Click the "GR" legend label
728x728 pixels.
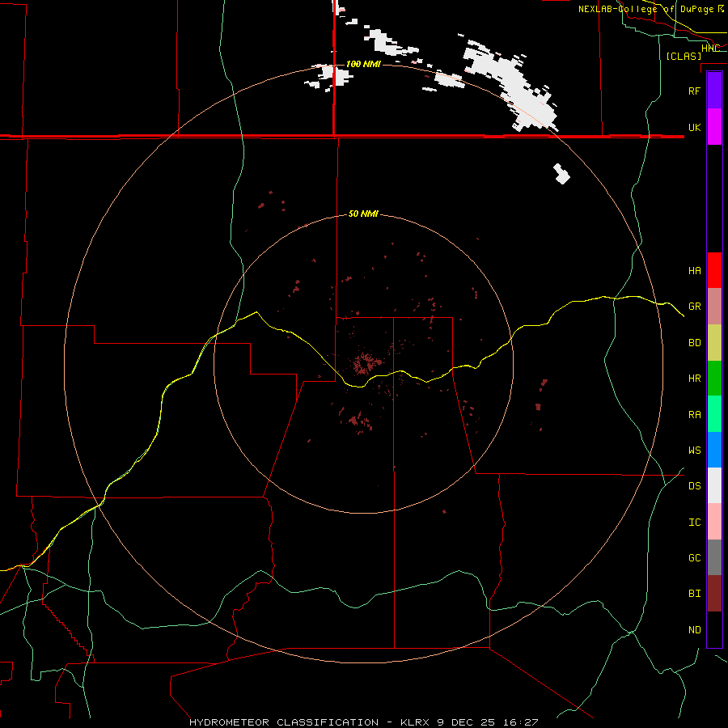click(x=694, y=307)
